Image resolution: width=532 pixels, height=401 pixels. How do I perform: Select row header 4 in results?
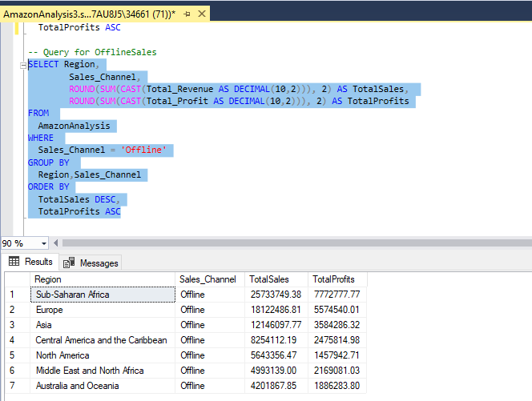point(18,340)
